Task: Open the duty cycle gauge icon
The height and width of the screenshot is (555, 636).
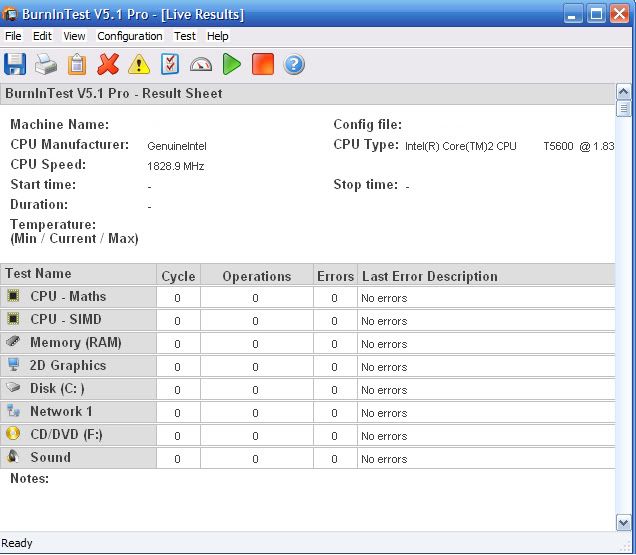Action: (201, 65)
